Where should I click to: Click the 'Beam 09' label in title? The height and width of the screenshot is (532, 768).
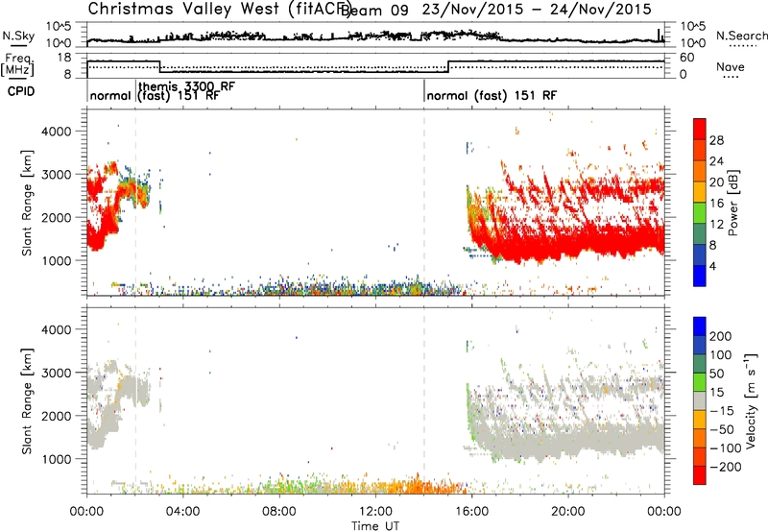374,10
